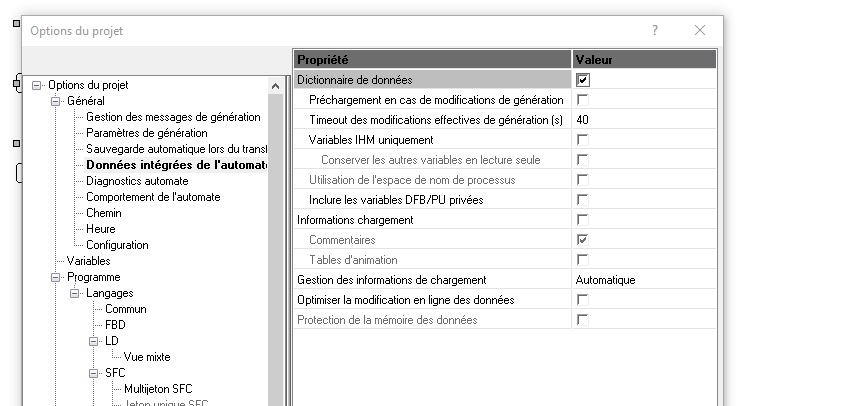Screen dimensions: 841x406
Task: Collapse the Programme tree node
Action: tap(57, 277)
